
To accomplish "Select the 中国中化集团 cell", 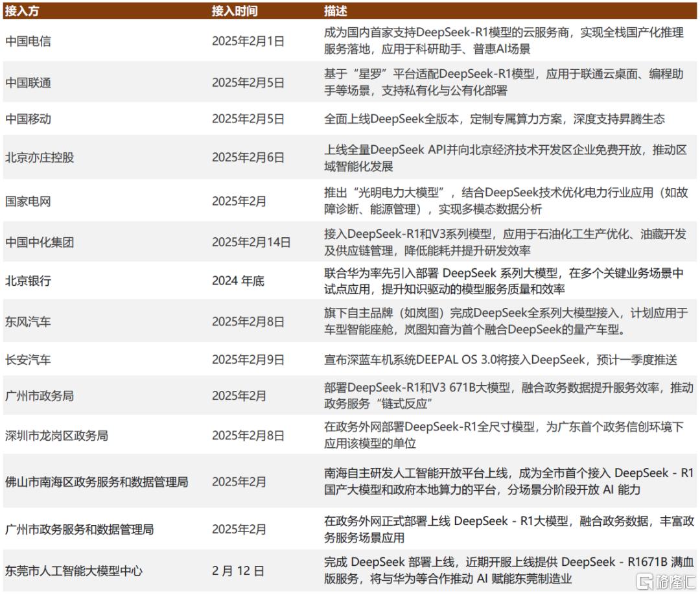I will [x=40, y=242].
